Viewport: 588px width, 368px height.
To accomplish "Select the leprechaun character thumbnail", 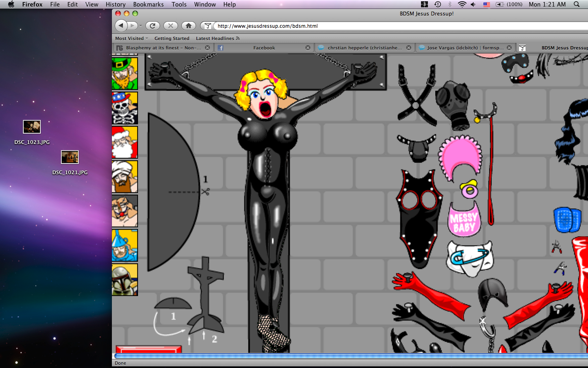I will point(125,74).
